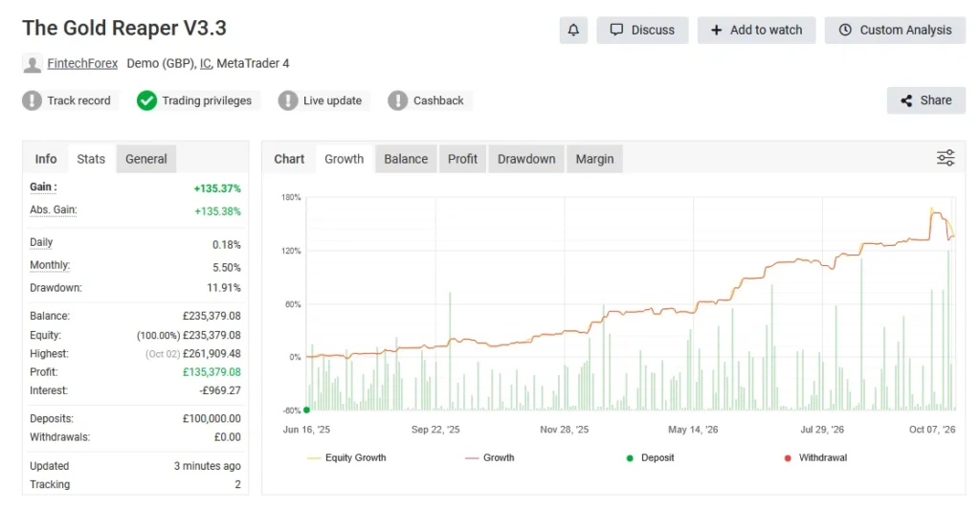Click the £100,000.00 deposits value
This screenshot has width=980, height=511.
[x=212, y=418]
